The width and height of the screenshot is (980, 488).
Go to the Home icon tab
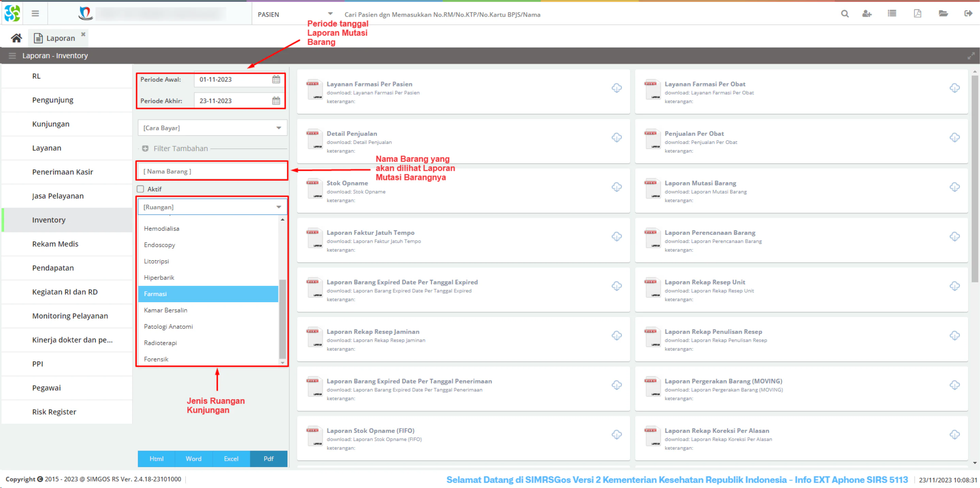pyautogui.click(x=16, y=38)
